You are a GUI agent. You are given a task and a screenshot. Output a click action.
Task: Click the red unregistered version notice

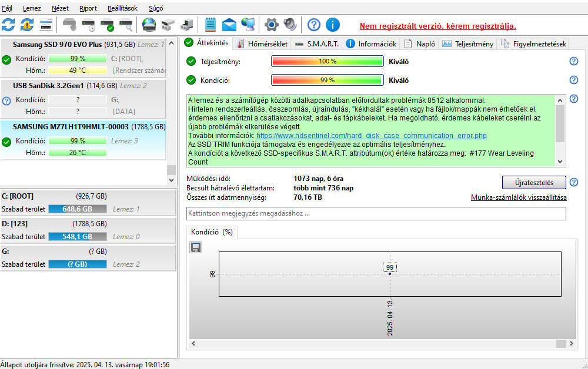pyautogui.click(x=437, y=26)
